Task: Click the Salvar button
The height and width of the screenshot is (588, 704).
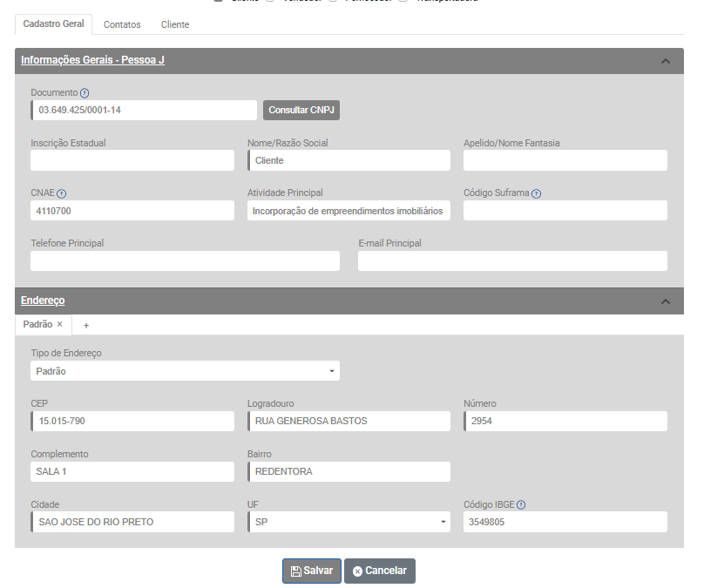Action: [312, 571]
